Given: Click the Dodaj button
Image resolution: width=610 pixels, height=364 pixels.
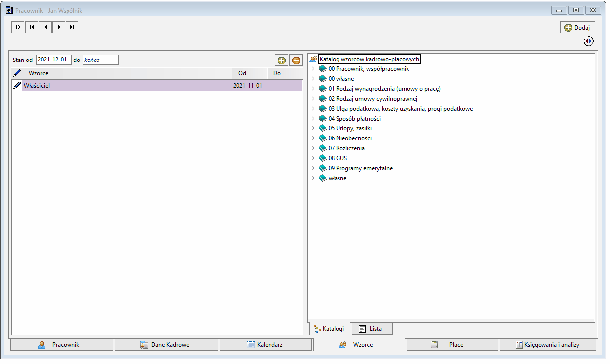Looking at the screenshot, I should pos(577,28).
